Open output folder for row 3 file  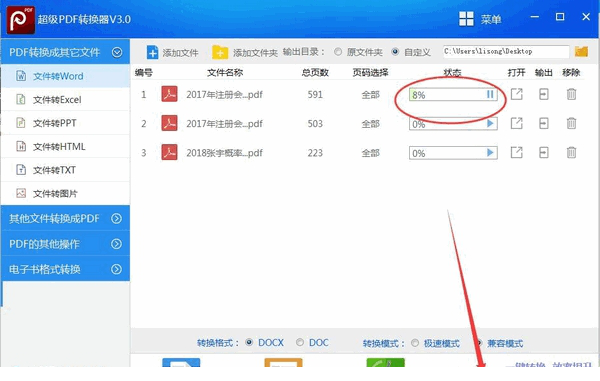click(544, 152)
